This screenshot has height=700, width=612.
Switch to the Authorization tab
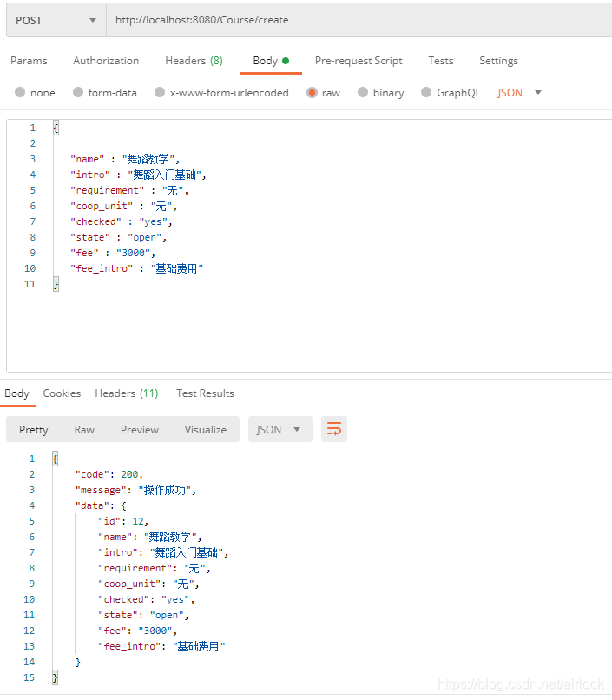tap(106, 61)
